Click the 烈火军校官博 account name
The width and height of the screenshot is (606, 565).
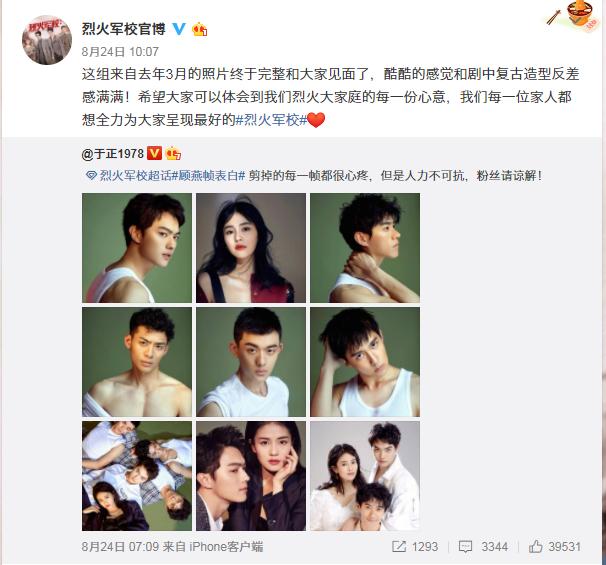point(124,29)
